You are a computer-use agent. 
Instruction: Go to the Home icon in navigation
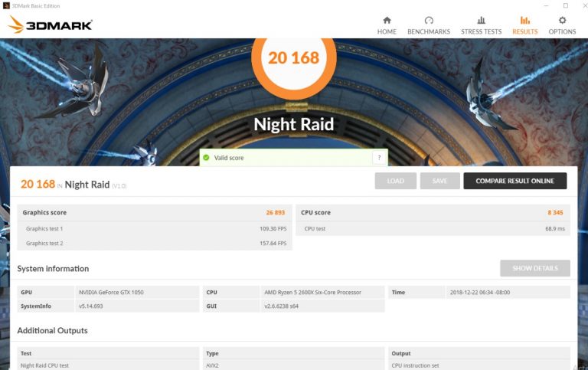point(387,21)
